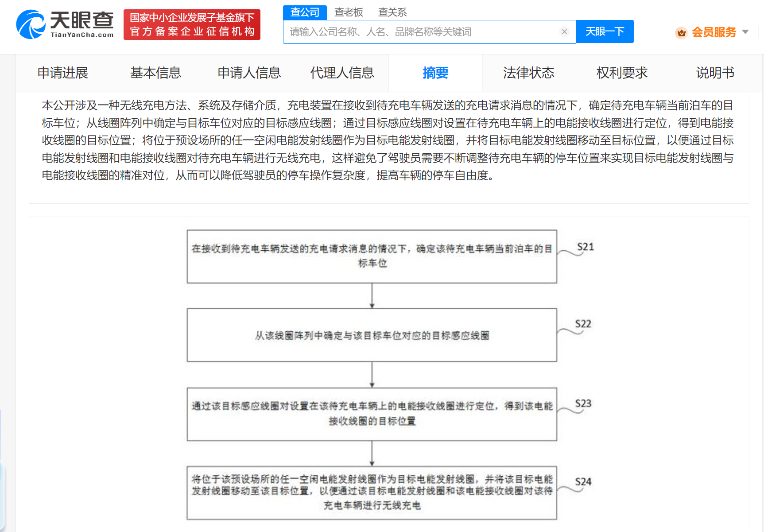764x532 pixels.
Task: View the 申请人信息 tab
Action: click(x=249, y=73)
